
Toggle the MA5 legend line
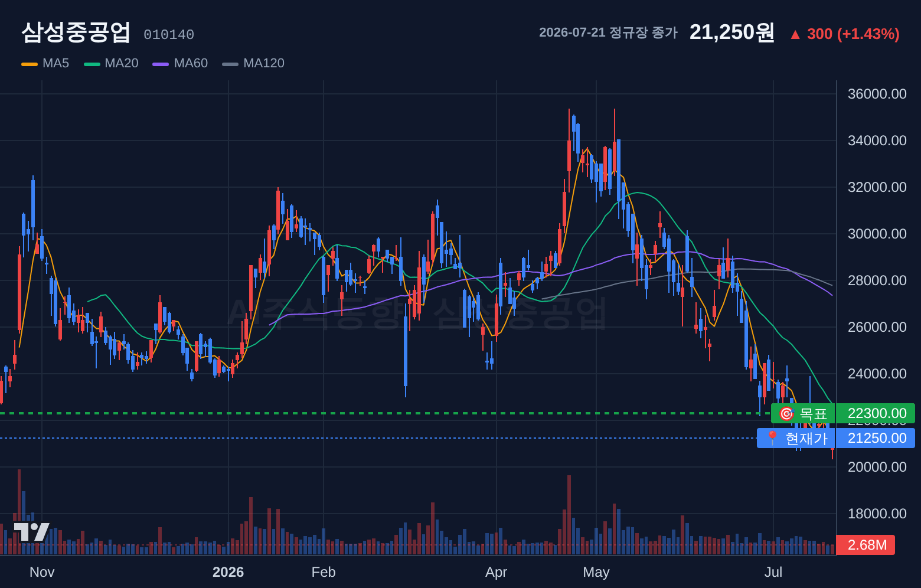[45, 63]
